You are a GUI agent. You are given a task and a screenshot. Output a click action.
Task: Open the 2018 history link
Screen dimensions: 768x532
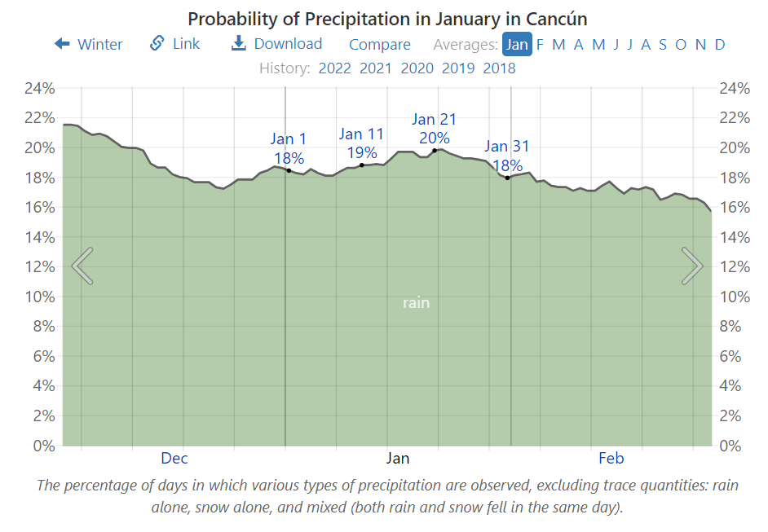pyautogui.click(x=500, y=68)
